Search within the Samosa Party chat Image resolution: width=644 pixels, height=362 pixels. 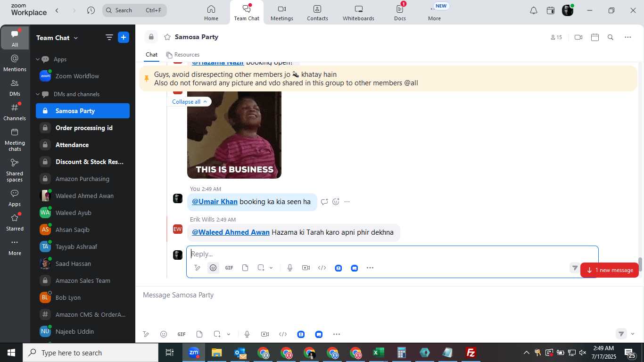tap(611, 37)
